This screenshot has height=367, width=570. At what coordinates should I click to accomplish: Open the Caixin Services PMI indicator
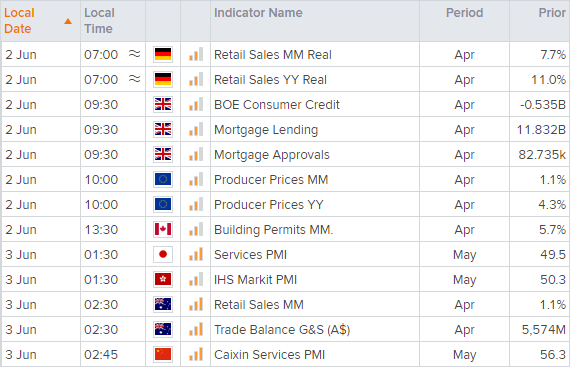[x=269, y=355]
